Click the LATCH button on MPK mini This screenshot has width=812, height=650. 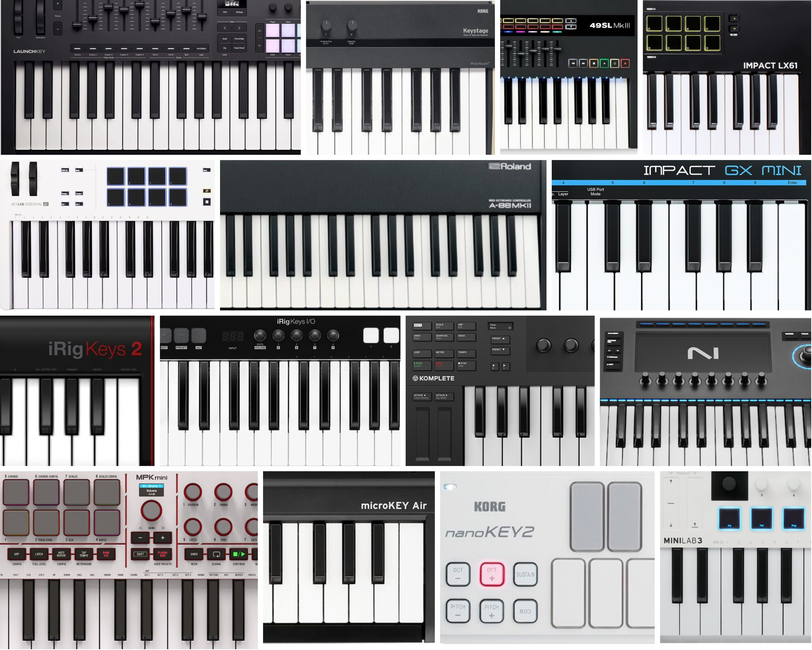tap(39, 554)
